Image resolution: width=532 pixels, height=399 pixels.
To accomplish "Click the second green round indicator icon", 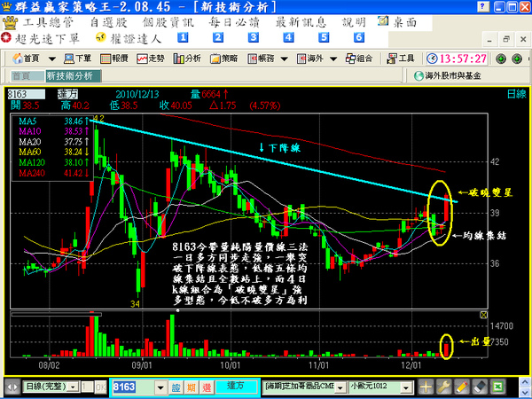I will click(x=517, y=59).
